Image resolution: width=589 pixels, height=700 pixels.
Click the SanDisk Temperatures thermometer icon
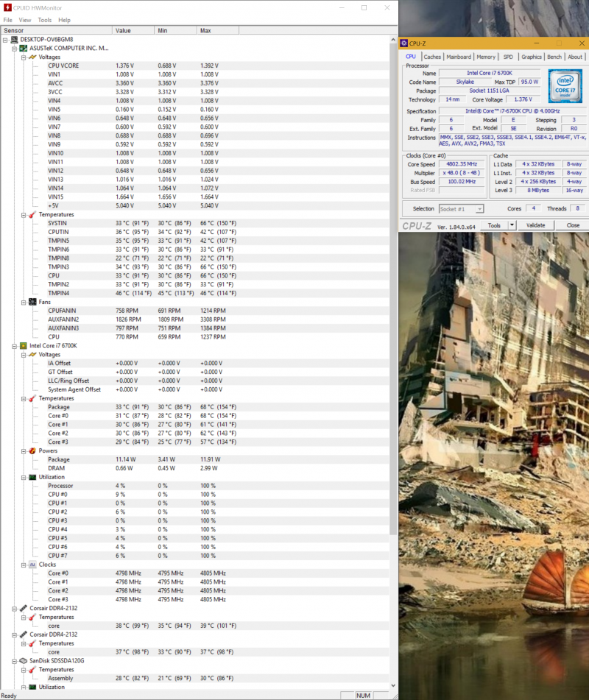tap(32, 670)
